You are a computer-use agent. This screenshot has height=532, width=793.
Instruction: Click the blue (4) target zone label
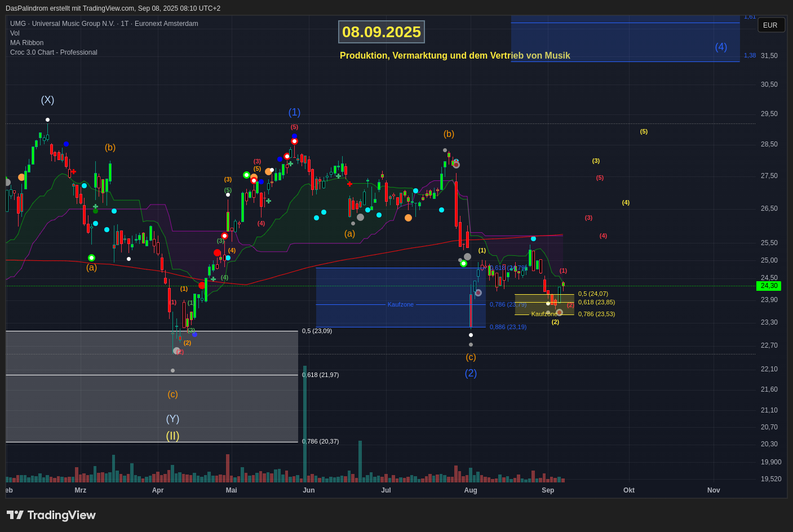click(x=721, y=47)
